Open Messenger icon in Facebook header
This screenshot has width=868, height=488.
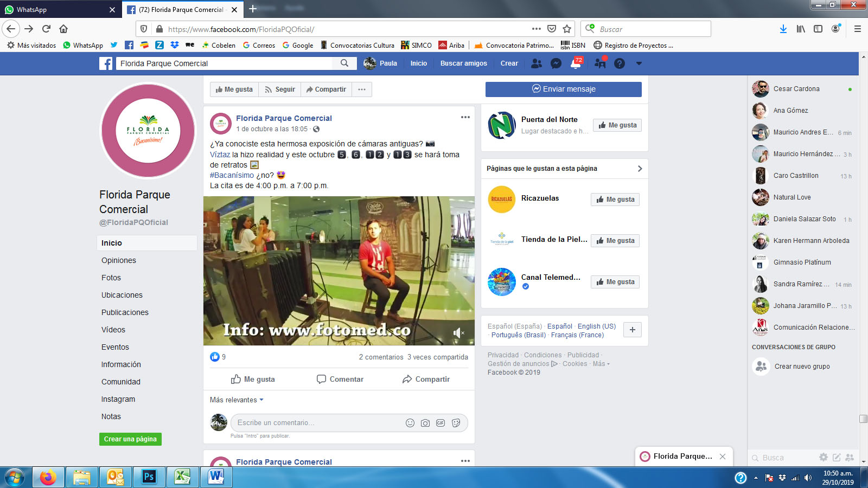pos(556,63)
